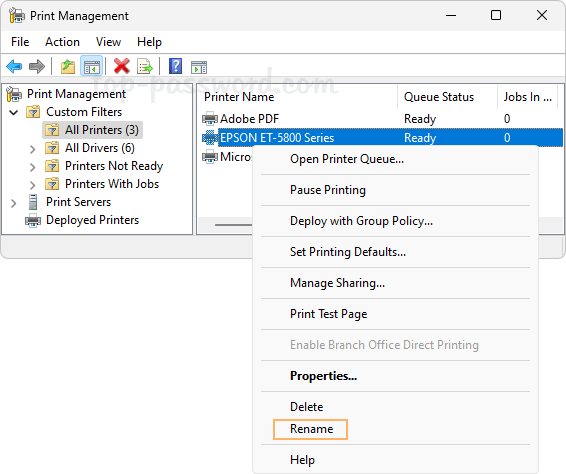The image size is (566, 474).
Task: Collapse the Custom Filters tree node
Action: 13,112
